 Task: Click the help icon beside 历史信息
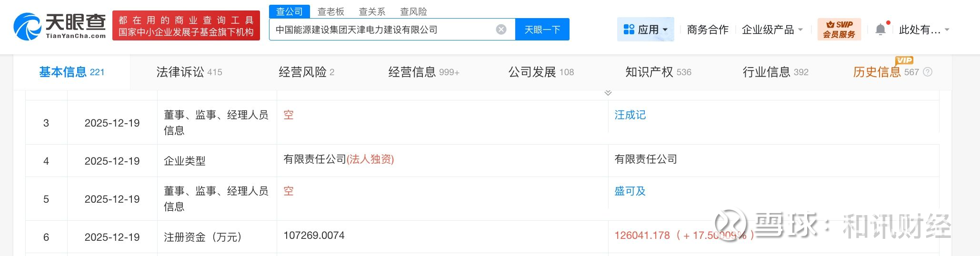[x=928, y=72]
